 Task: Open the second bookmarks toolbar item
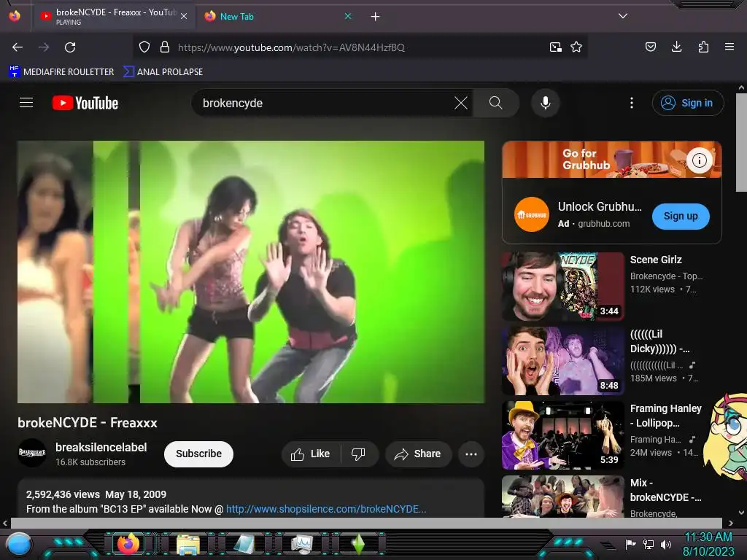(x=163, y=72)
